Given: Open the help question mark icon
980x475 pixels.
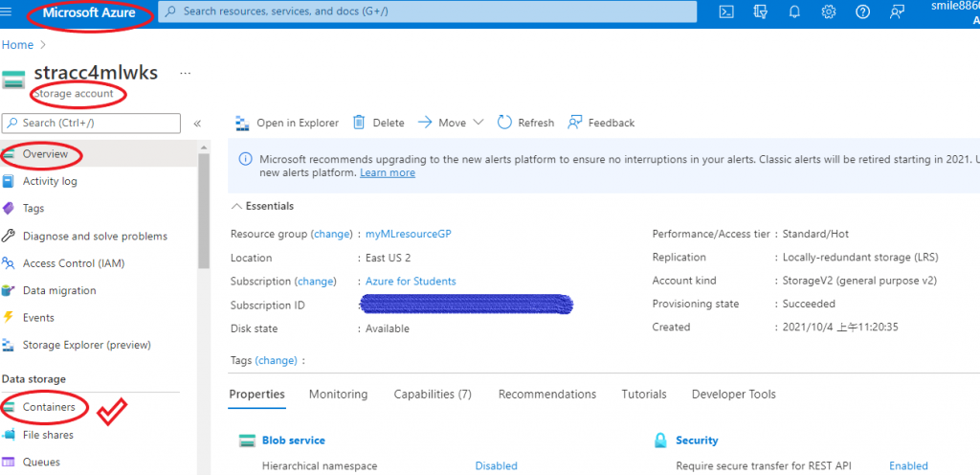Looking at the screenshot, I should pyautogui.click(x=862, y=11).
